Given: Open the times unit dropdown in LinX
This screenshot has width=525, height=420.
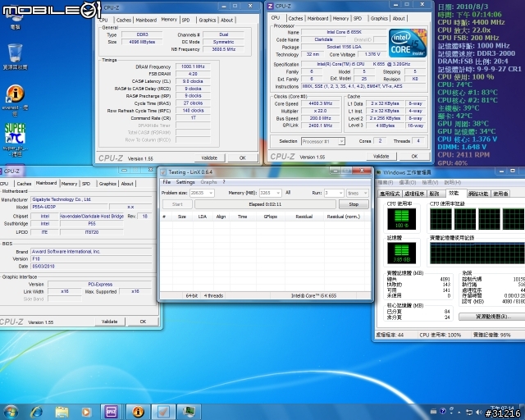Looking at the screenshot, I should (x=358, y=193).
